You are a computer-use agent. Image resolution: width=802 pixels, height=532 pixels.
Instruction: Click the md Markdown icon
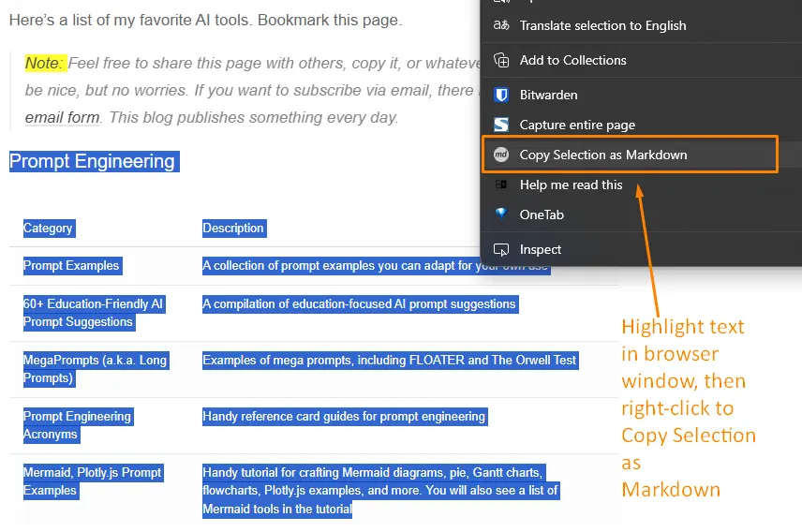[x=501, y=155]
